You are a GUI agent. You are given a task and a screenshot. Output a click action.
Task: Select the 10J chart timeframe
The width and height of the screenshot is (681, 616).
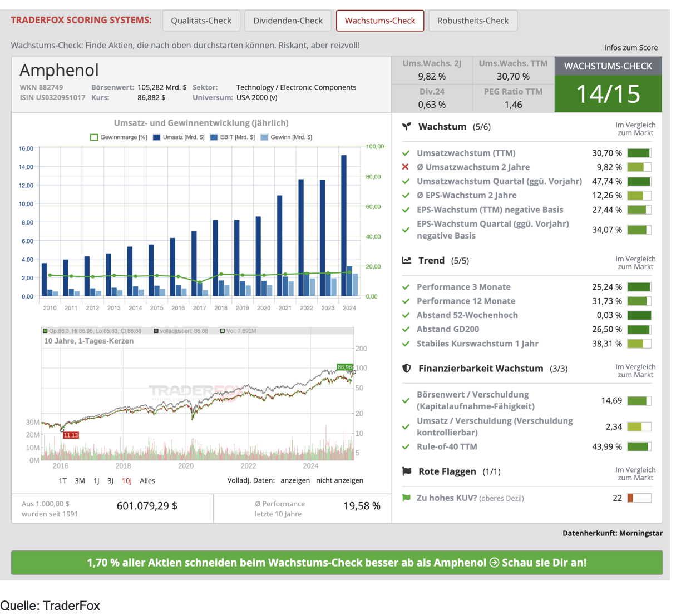(x=127, y=480)
